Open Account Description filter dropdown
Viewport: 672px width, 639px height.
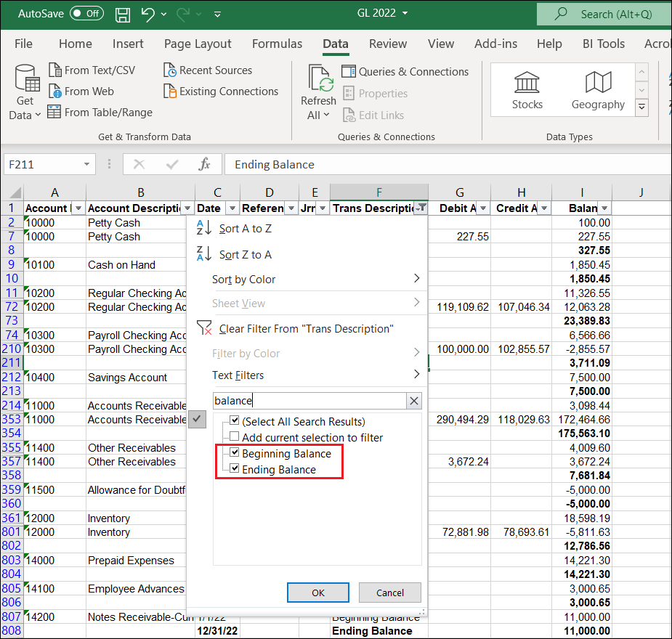187,208
